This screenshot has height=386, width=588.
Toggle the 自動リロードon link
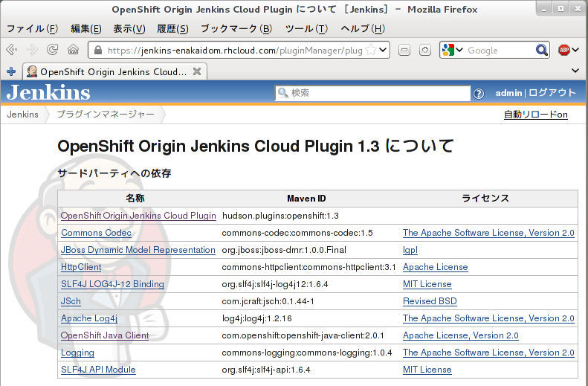pos(535,115)
